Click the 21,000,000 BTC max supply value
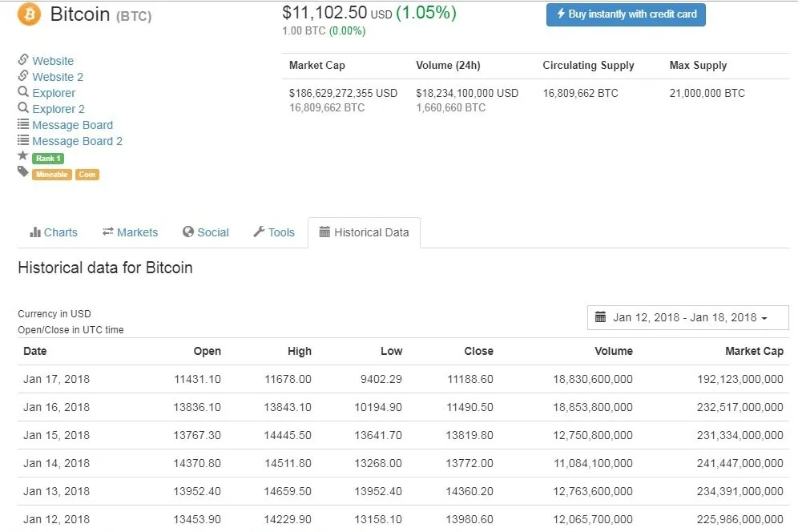 click(707, 93)
